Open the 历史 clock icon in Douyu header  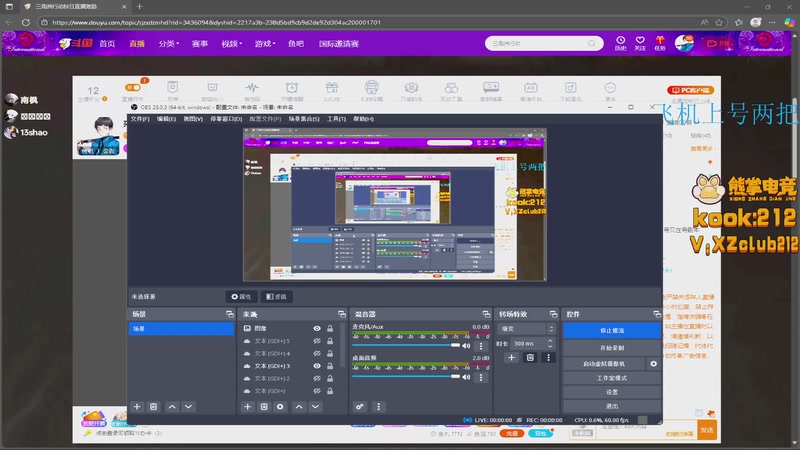click(x=620, y=43)
